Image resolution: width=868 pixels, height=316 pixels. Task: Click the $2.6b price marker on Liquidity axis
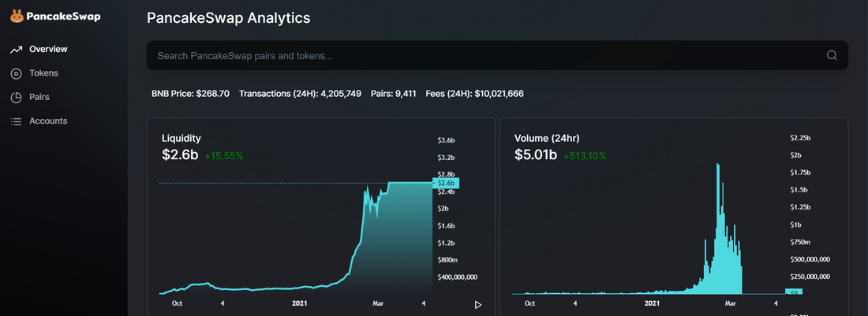point(446,183)
